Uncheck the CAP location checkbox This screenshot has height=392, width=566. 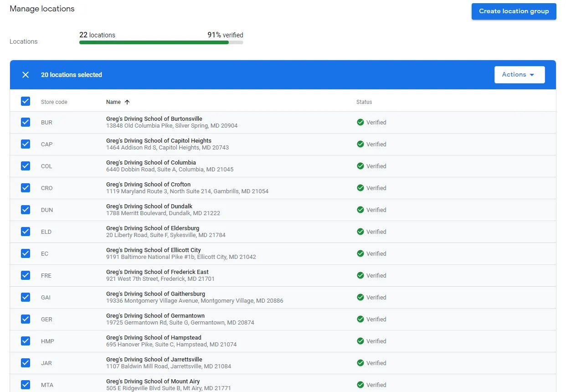(26, 144)
